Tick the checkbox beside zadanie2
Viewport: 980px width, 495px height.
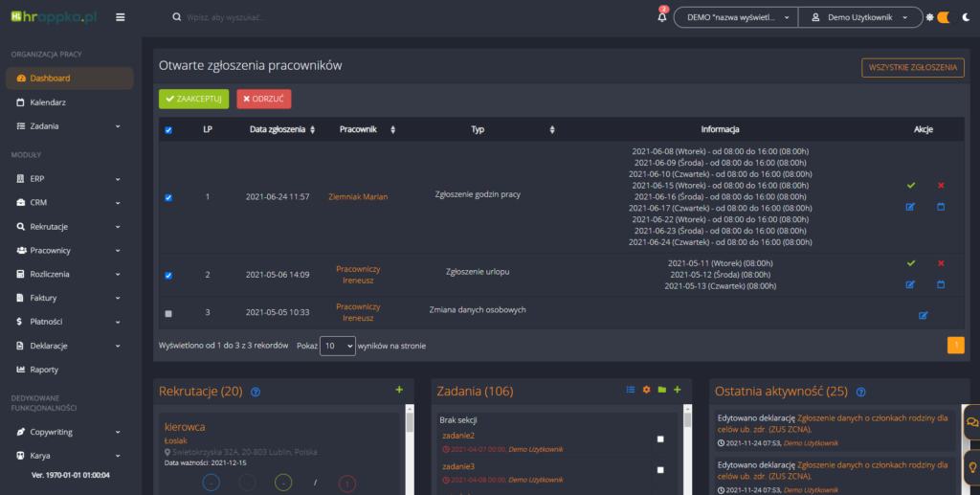click(659, 439)
